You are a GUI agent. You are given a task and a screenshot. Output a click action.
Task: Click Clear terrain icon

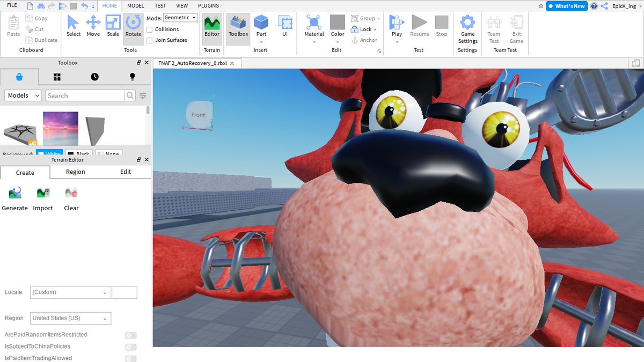coord(71,198)
